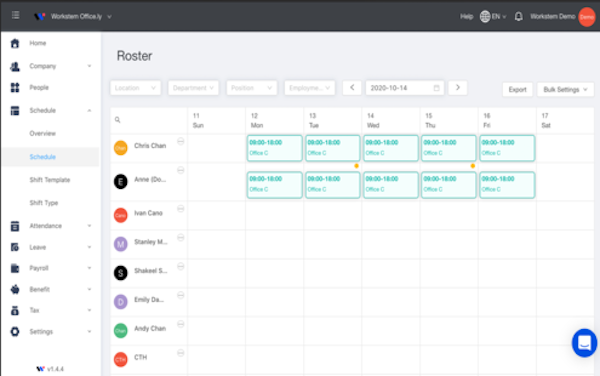This screenshot has height=376, width=600.
Task: Expand the Benefit menu
Action: coord(51,290)
